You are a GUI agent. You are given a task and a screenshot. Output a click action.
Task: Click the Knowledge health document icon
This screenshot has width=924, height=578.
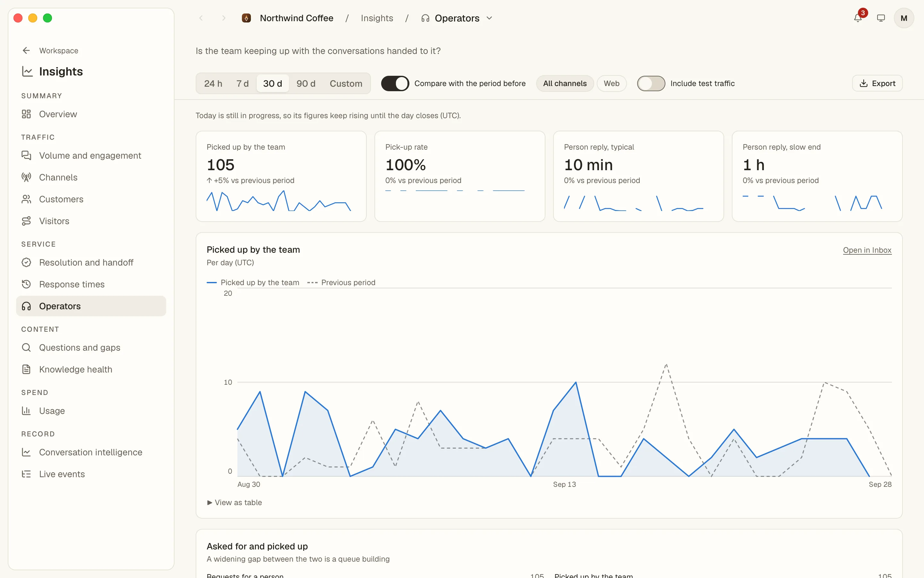click(x=26, y=369)
